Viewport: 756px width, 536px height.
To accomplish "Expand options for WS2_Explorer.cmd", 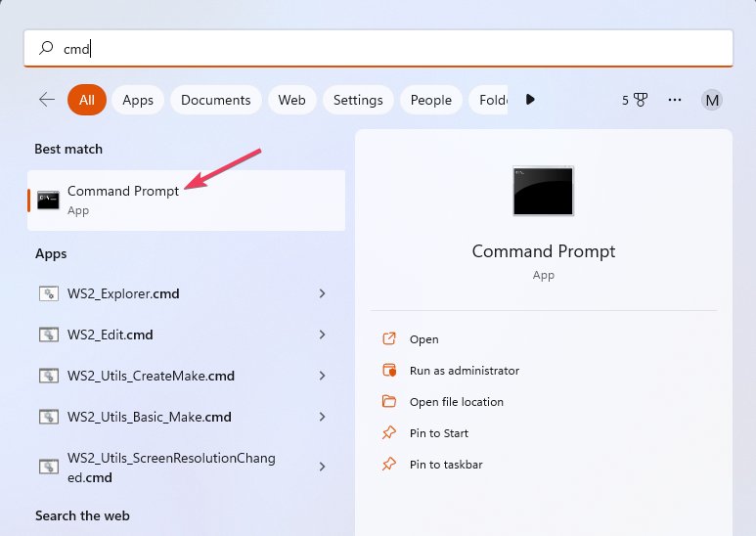I will pyautogui.click(x=322, y=293).
